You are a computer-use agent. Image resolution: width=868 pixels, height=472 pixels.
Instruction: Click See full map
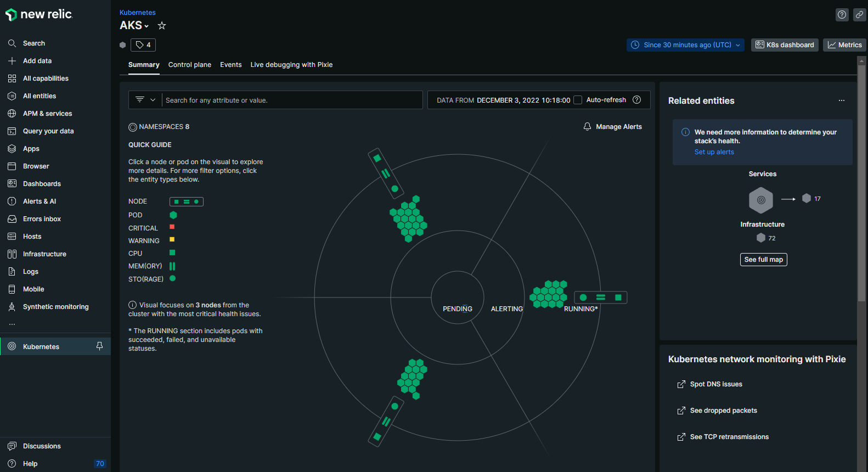coord(764,260)
